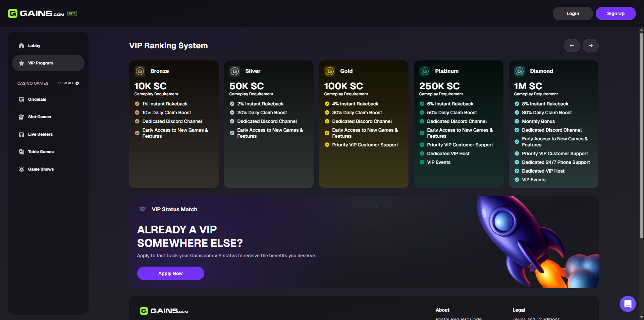Open Live Dealers icon in sidebar

pyautogui.click(x=21, y=134)
